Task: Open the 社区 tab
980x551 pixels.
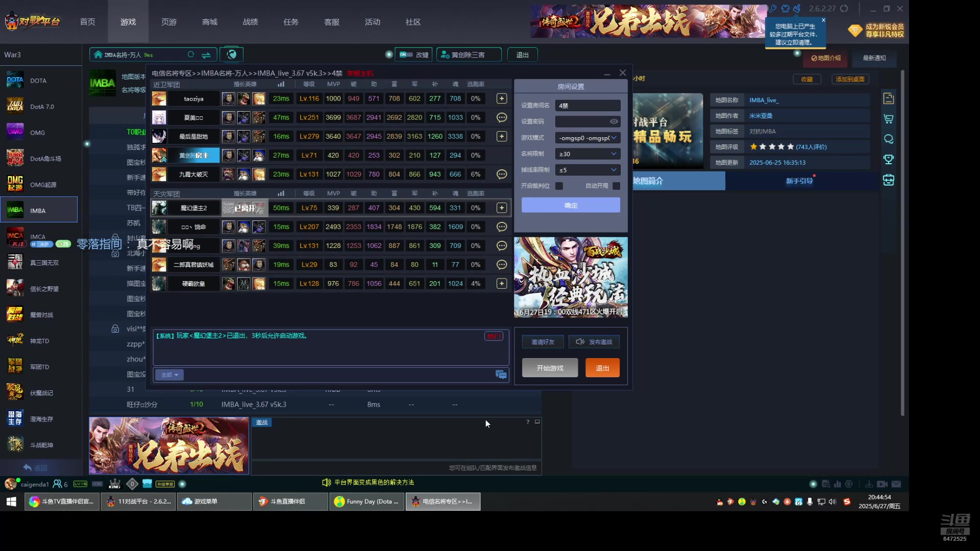Action: click(413, 22)
